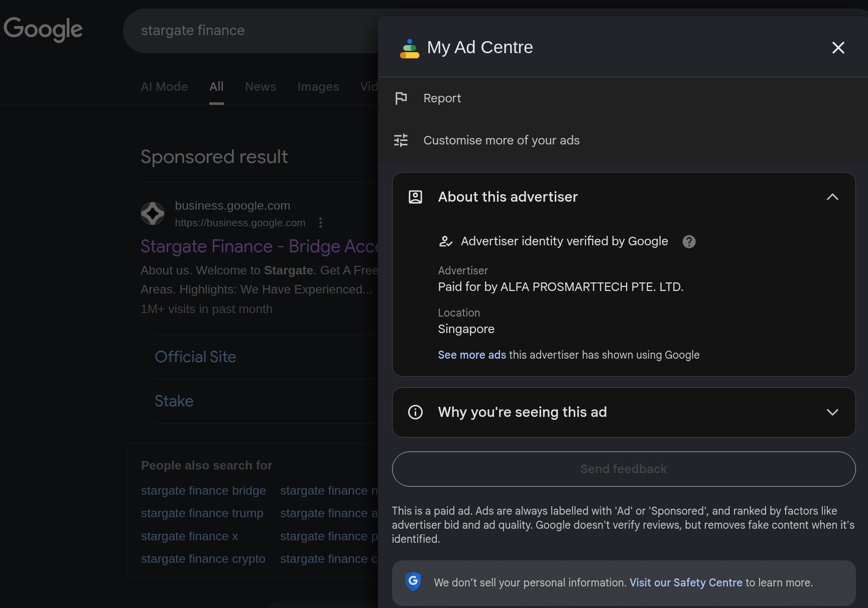Click the advertiser verification help icon
The image size is (868, 608).
689,242
